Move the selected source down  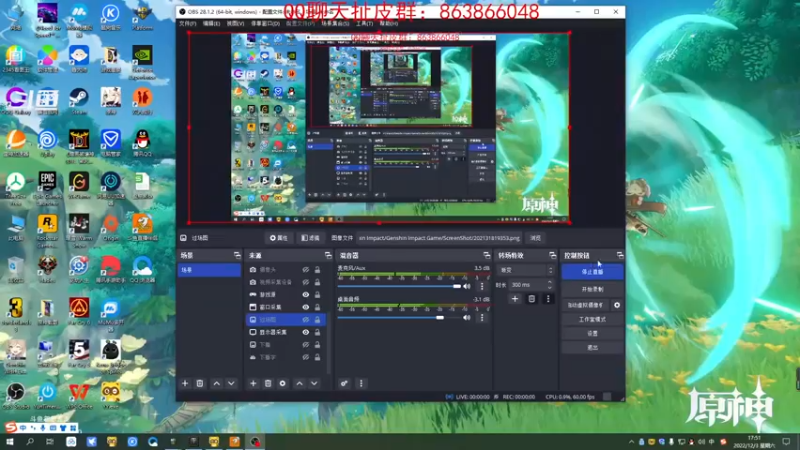(x=314, y=383)
